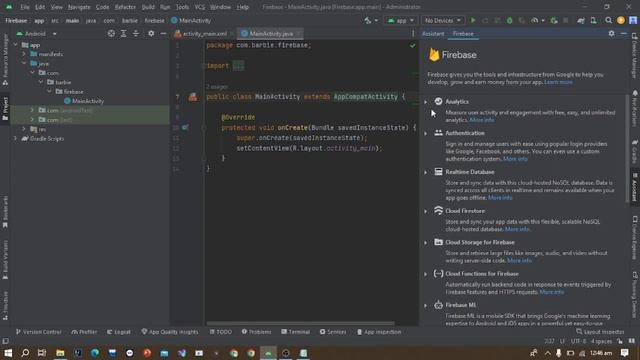This screenshot has height=360, width=640.
Task: Open App Quality Insights tool window
Action: point(169,332)
